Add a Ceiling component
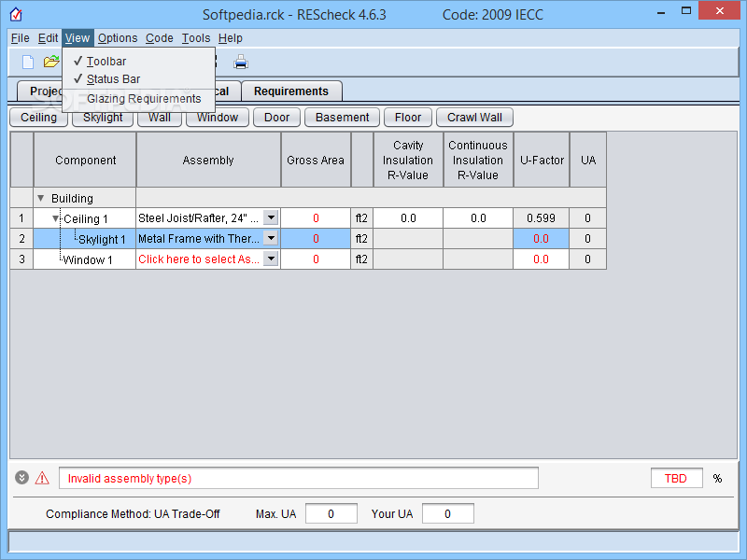 click(x=38, y=118)
